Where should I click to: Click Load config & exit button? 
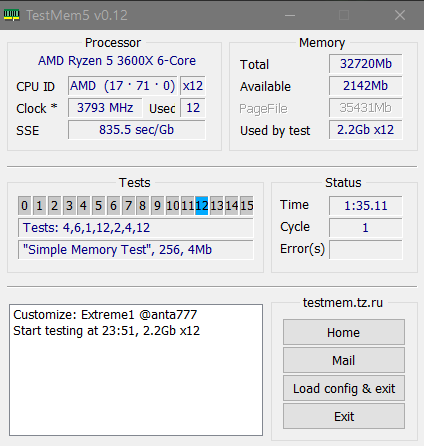click(344, 388)
